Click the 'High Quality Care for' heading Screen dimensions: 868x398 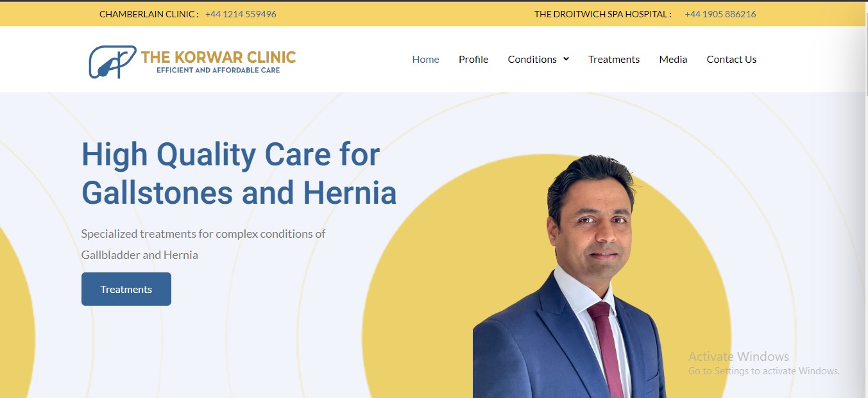pyautogui.click(x=230, y=154)
